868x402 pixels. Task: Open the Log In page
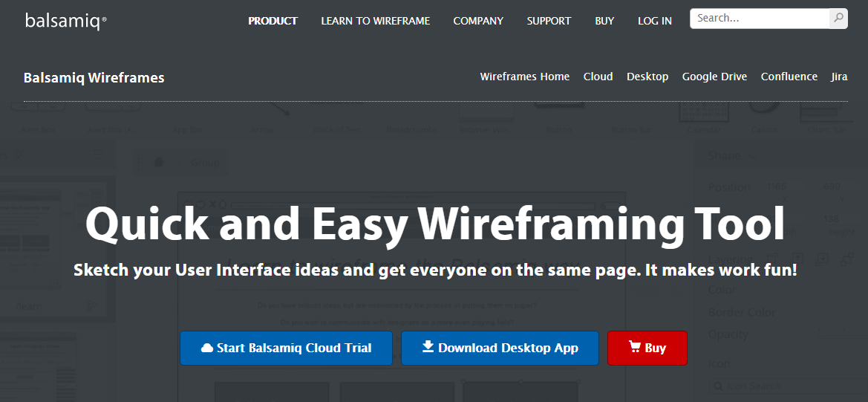pos(655,21)
